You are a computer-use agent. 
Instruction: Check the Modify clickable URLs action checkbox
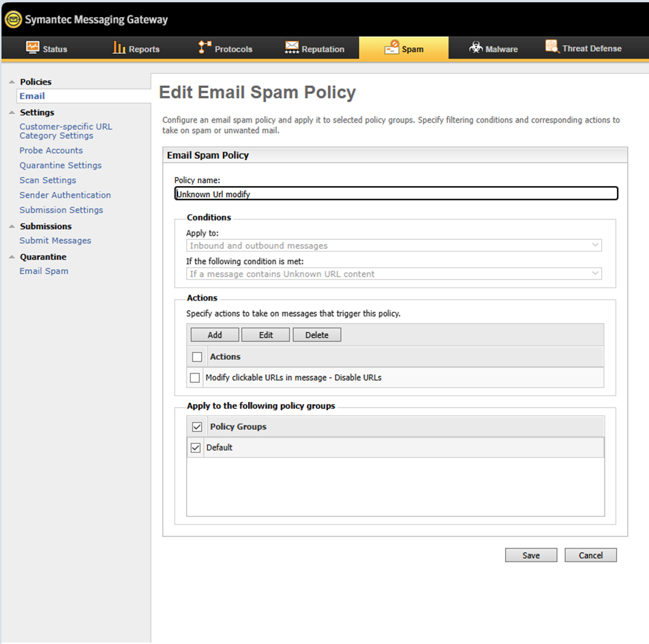[x=194, y=378]
